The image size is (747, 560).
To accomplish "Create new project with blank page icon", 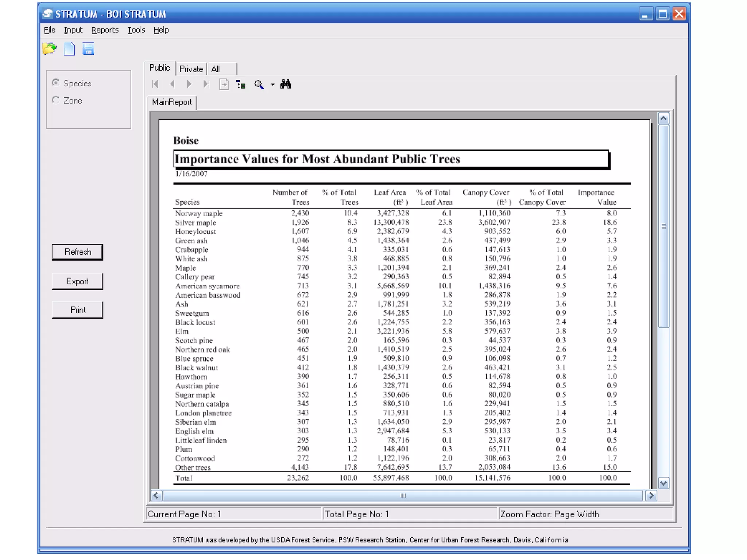I will click(x=69, y=48).
